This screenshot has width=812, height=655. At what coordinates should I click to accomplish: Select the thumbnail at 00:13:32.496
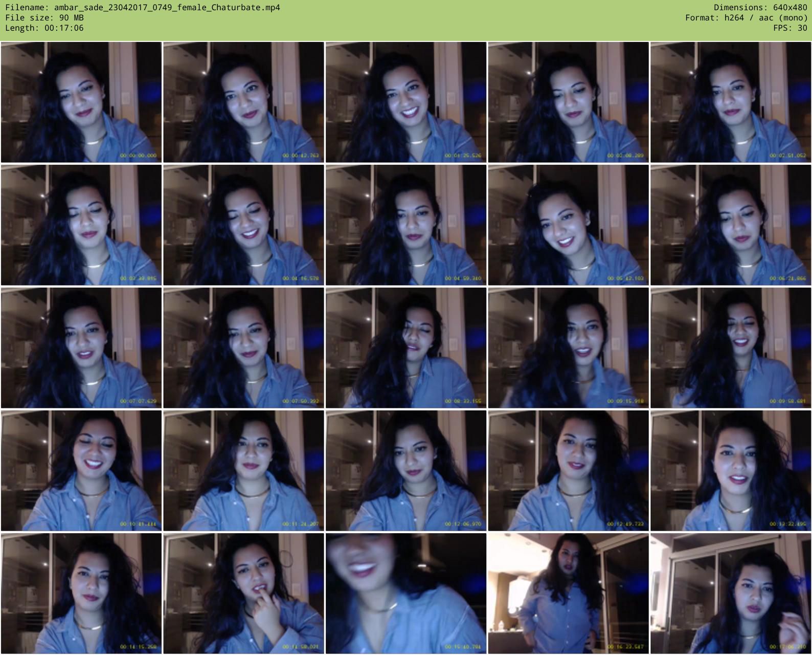(x=731, y=471)
